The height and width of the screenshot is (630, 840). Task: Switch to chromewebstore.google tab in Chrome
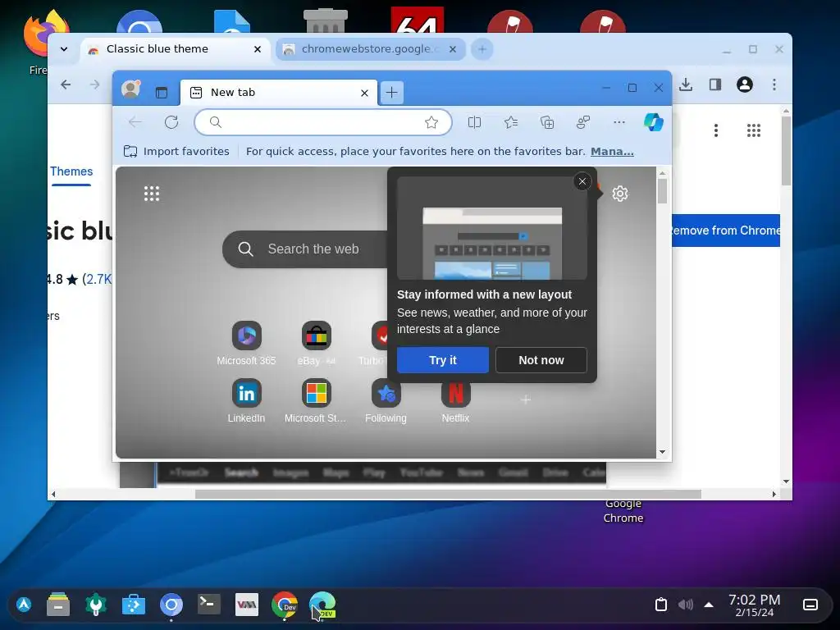370,49
